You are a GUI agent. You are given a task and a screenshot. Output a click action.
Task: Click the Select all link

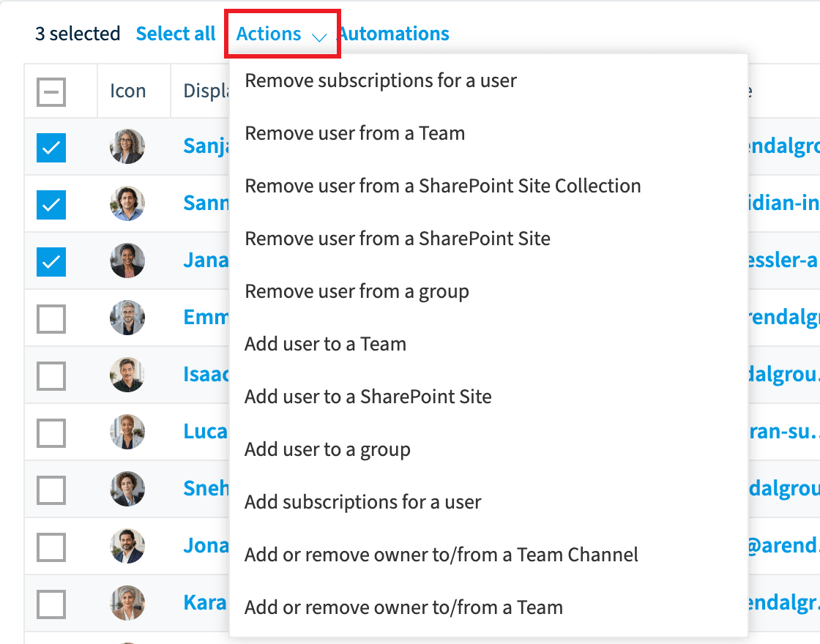pyautogui.click(x=176, y=34)
